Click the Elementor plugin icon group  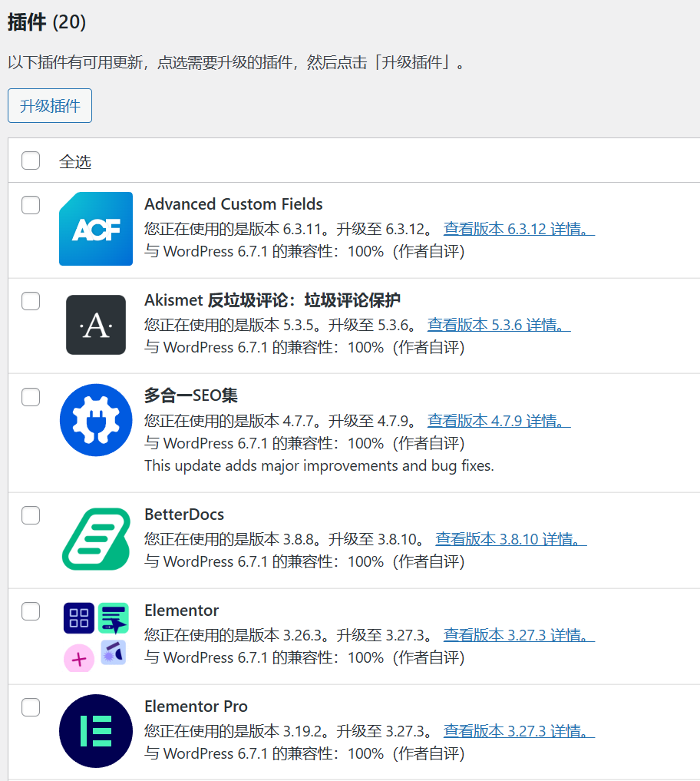tap(95, 634)
